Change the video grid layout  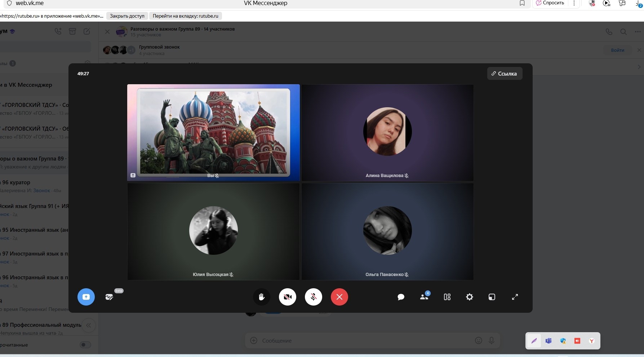click(x=447, y=297)
